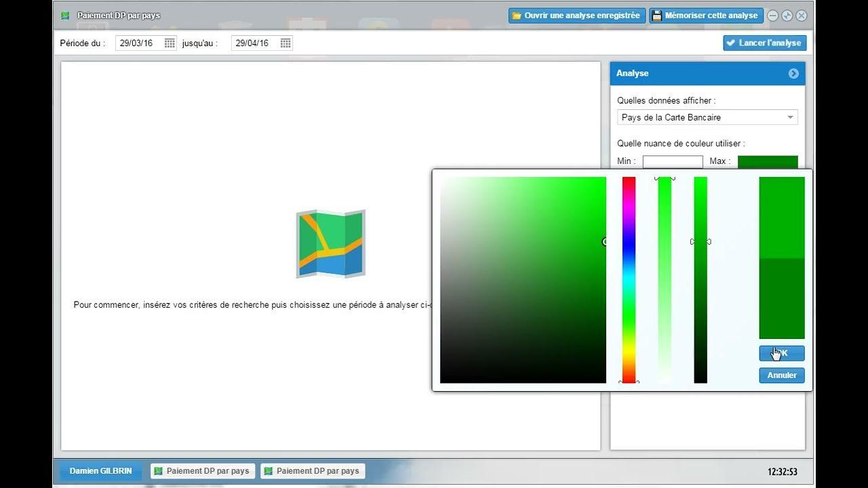Click Ouvrir une analyse enregistrée button

point(577,16)
